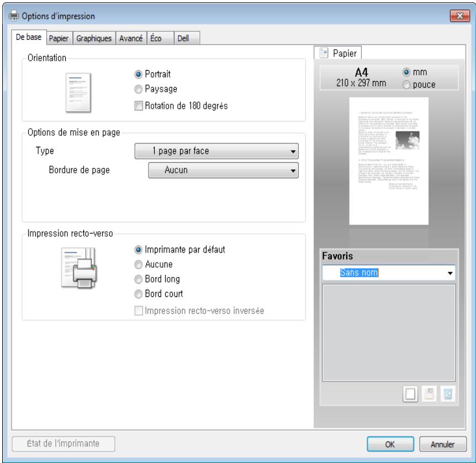Screen dimensions: 476x463
Task: Click the OK button
Action: pyautogui.click(x=390, y=444)
